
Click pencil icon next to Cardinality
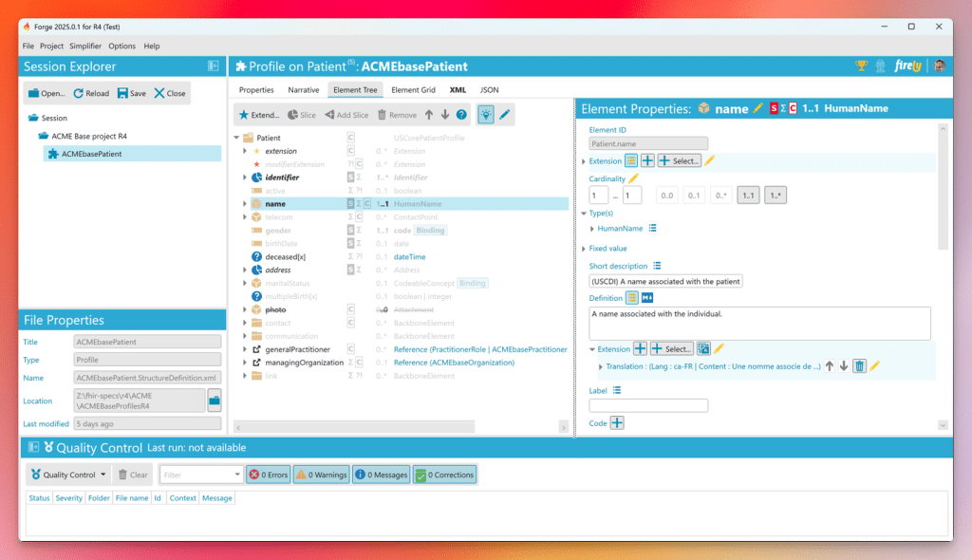click(633, 178)
